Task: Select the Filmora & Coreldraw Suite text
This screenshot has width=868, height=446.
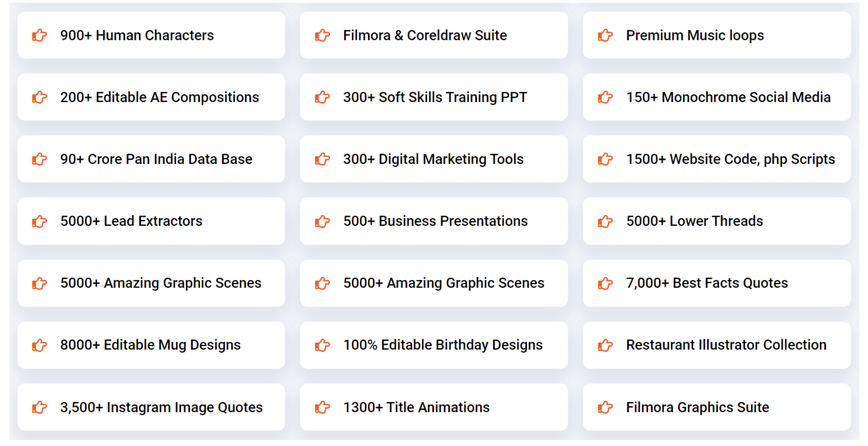Action: 425,35
